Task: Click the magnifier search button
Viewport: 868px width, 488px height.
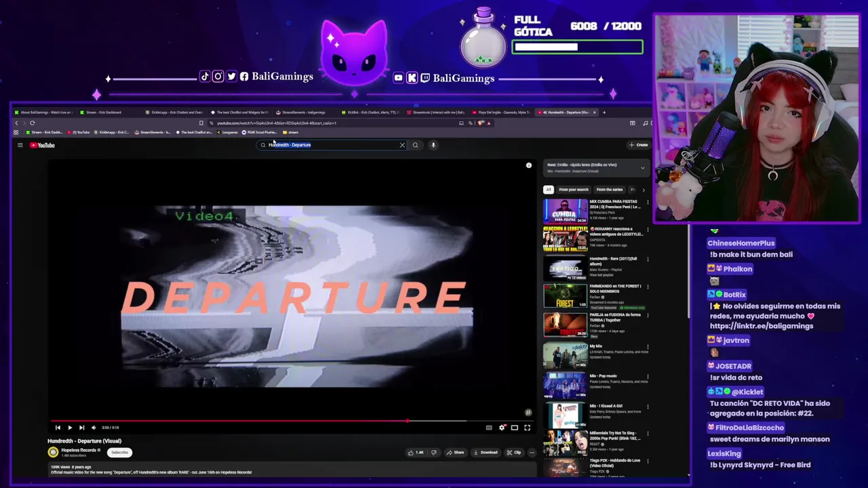Action: (415, 145)
